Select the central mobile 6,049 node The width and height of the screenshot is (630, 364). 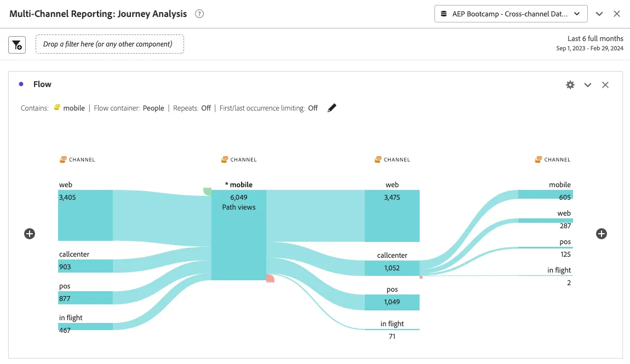click(239, 235)
